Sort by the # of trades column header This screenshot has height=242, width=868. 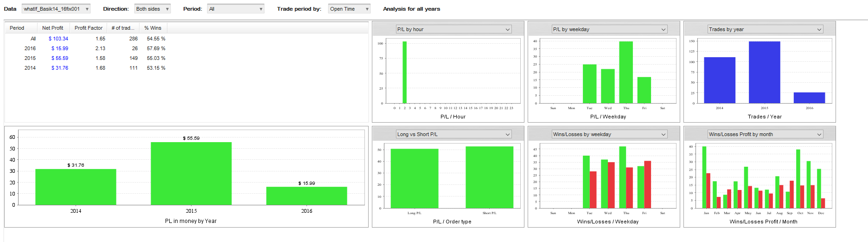pos(123,28)
